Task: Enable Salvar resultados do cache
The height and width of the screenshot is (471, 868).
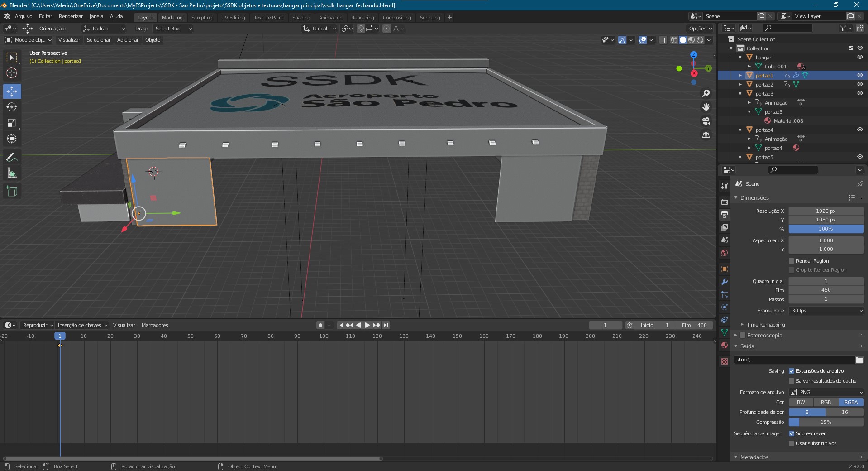Action: (x=792, y=381)
